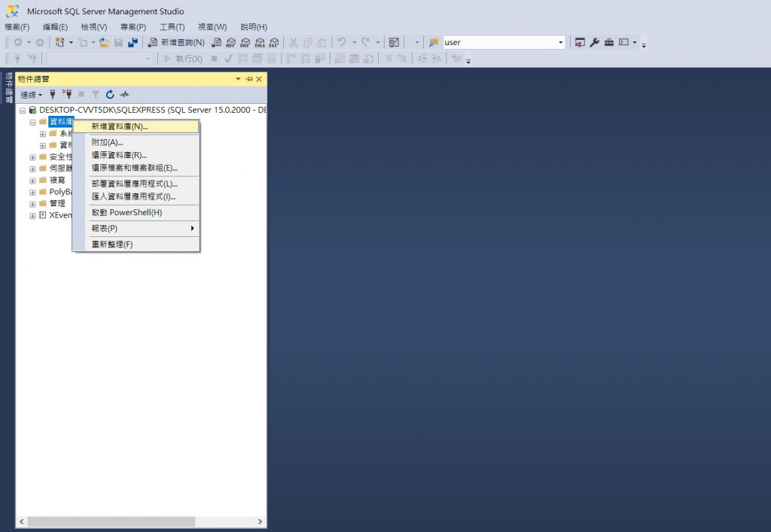This screenshot has height=532, width=771.
Task: Click the Toolbox briefcase icon
Action: [x=609, y=43]
